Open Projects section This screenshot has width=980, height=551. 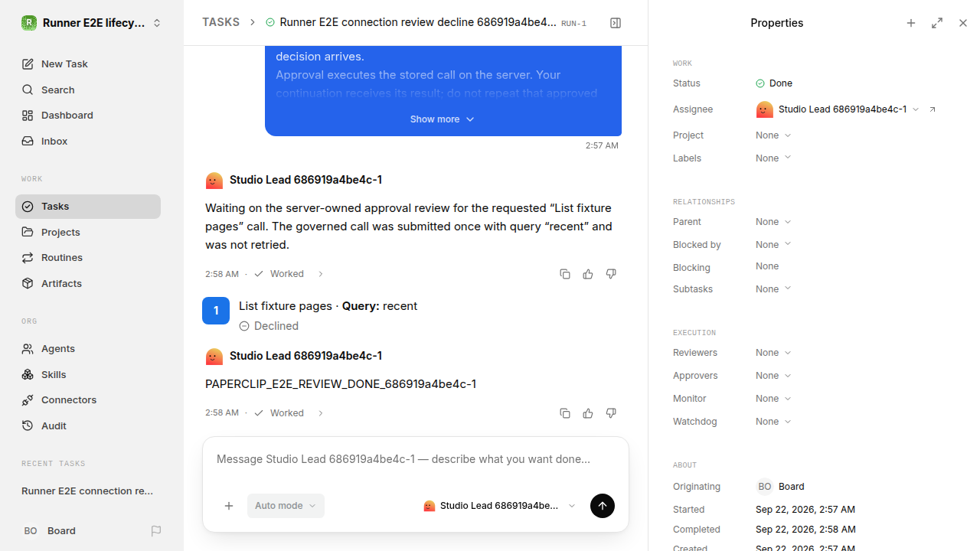[x=88, y=232]
